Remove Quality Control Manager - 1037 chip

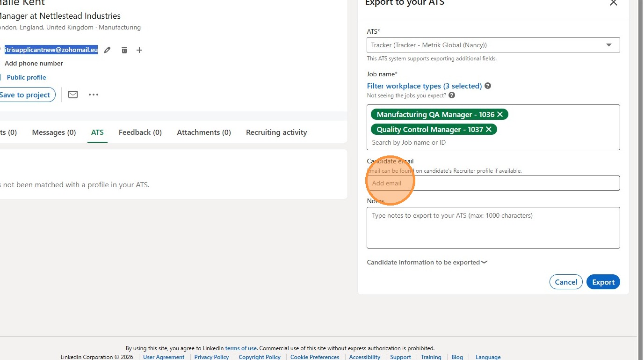tap(489, 129)
